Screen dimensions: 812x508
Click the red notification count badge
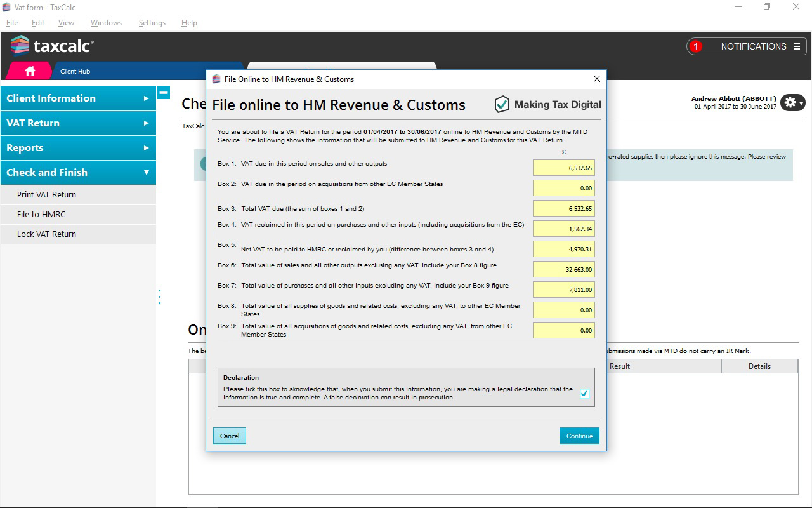[696, 46]
